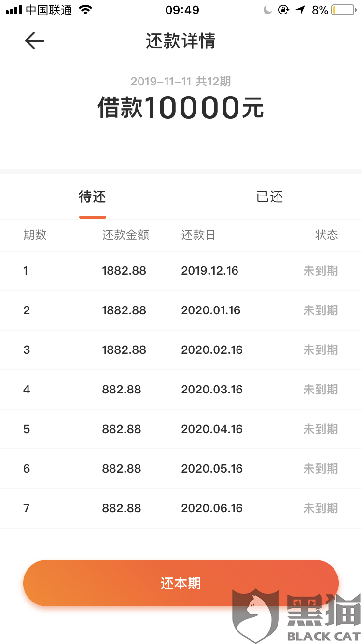This screenshot has width=362, height=644.
Task: Tap the 未到期 status of installment 7
Action: coord(320,508)
